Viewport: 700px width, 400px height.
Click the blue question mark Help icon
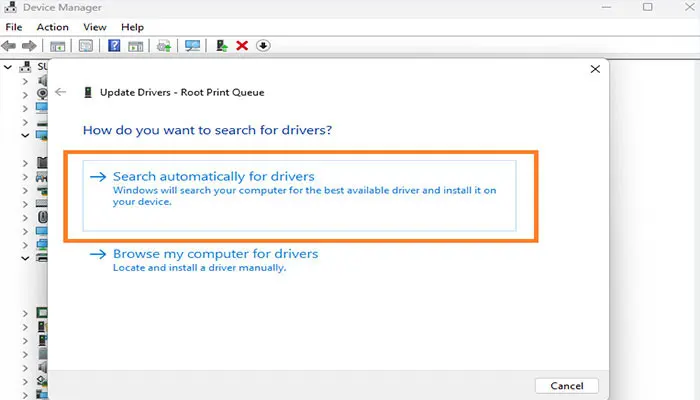coord(114,46)
